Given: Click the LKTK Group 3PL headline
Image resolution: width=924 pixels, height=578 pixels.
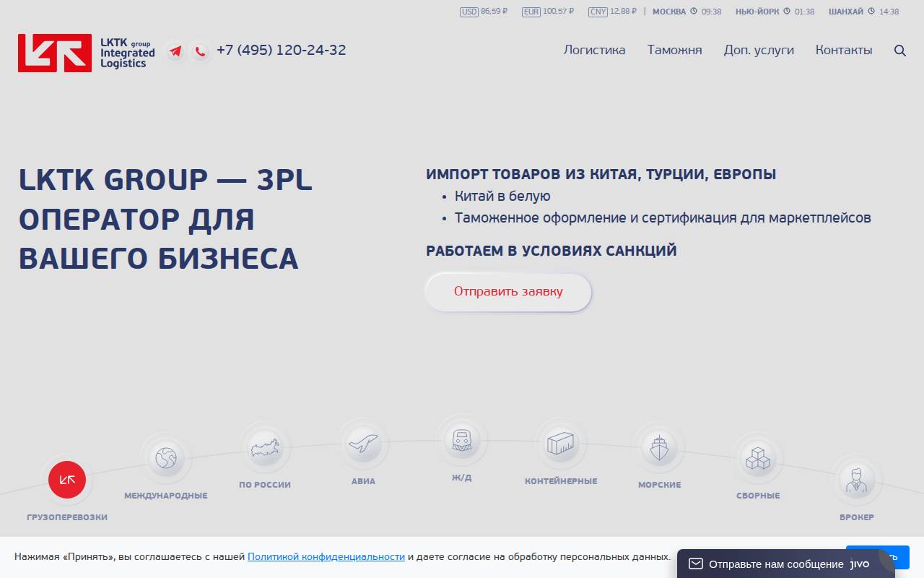Looking at the screenshot, I should (165, 219).
